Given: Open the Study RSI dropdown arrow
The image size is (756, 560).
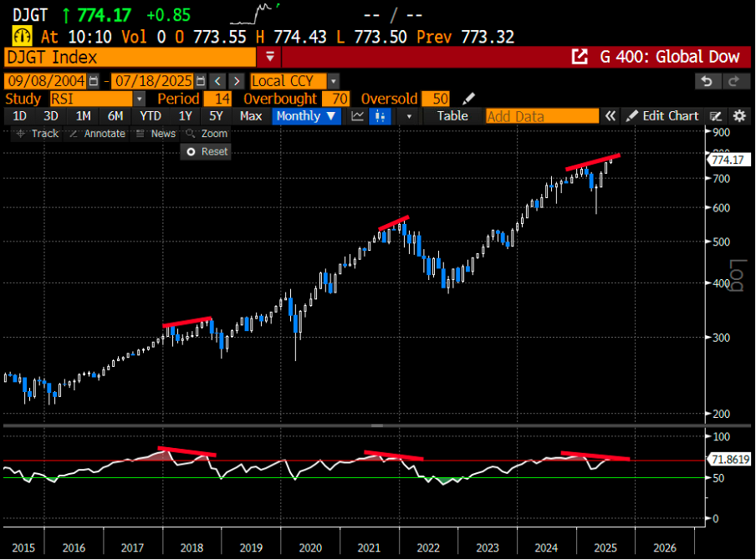Looking at the screenshot, I should pos(140,99).
